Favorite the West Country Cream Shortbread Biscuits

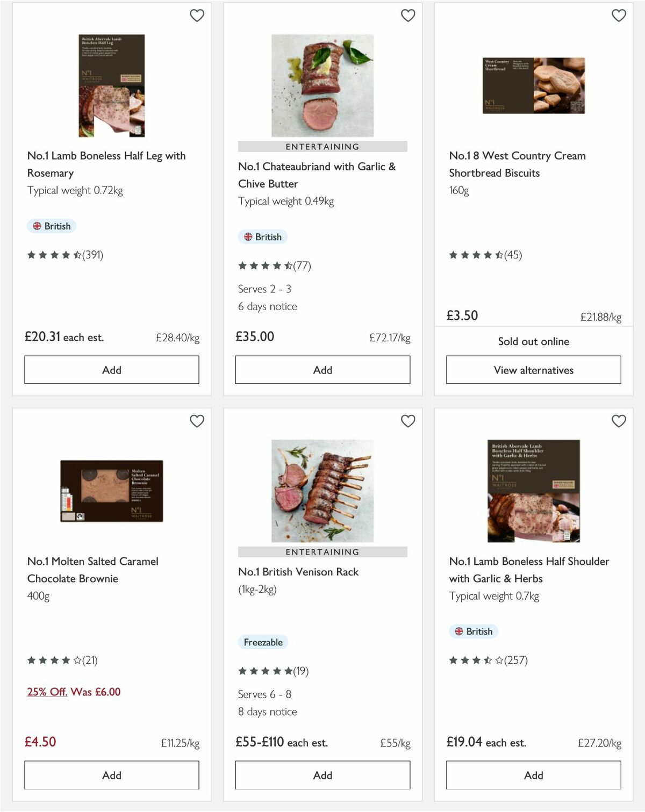[x=619, y=16]
